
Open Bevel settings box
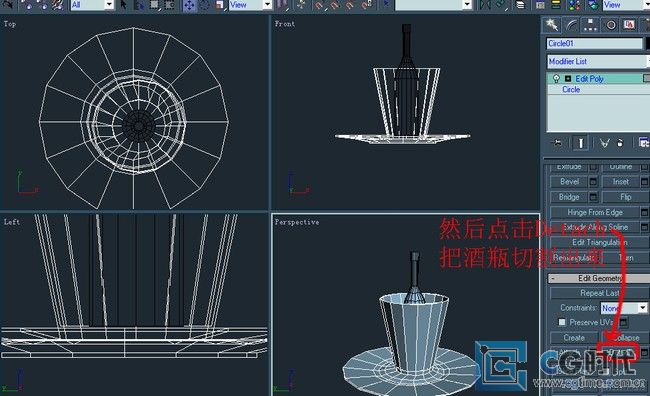593,182
